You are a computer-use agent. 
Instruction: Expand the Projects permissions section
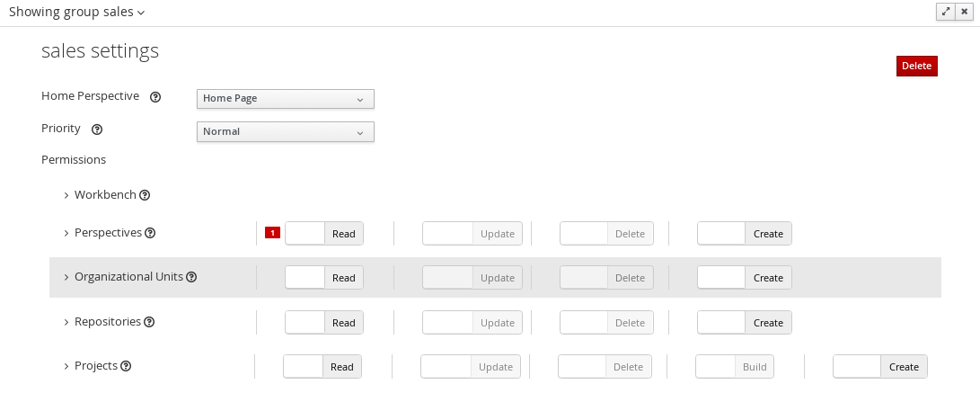tap(66, 366)
